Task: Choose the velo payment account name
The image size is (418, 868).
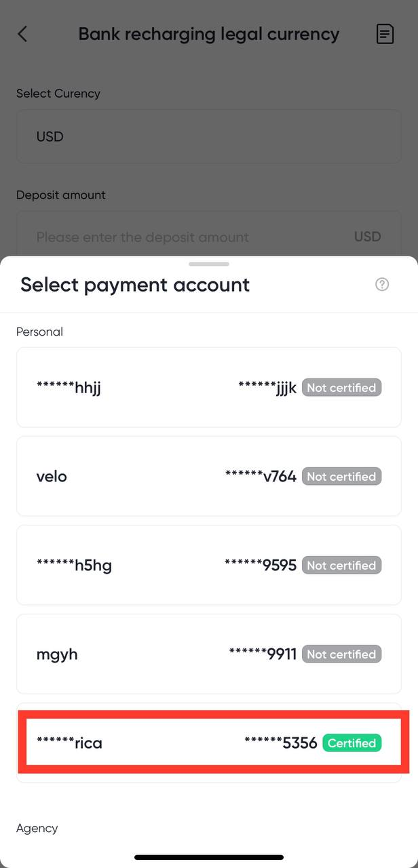Action: [x=52, y=477]
